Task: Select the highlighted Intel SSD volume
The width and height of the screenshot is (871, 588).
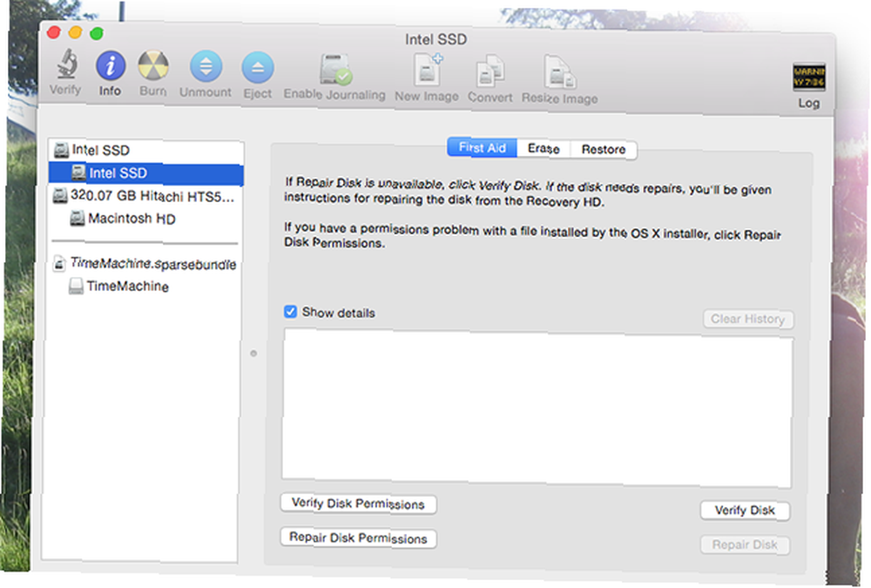Action: pos(146,173)
